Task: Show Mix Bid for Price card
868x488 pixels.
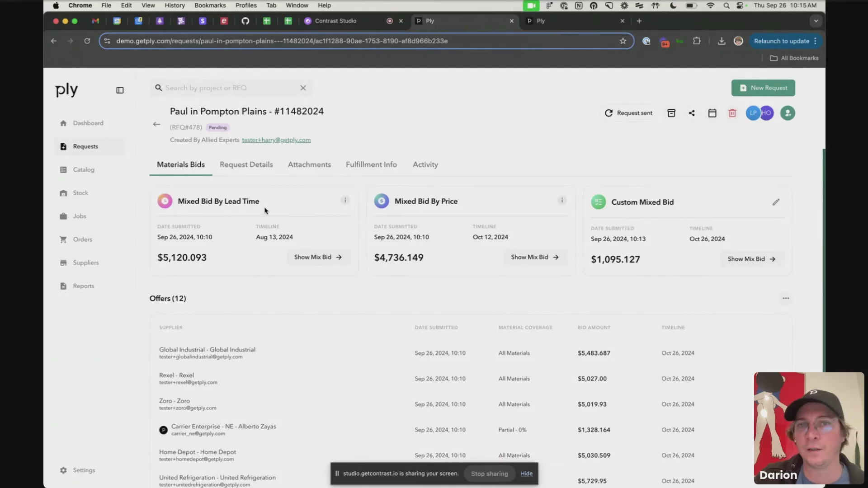Action: click(535, 257)
